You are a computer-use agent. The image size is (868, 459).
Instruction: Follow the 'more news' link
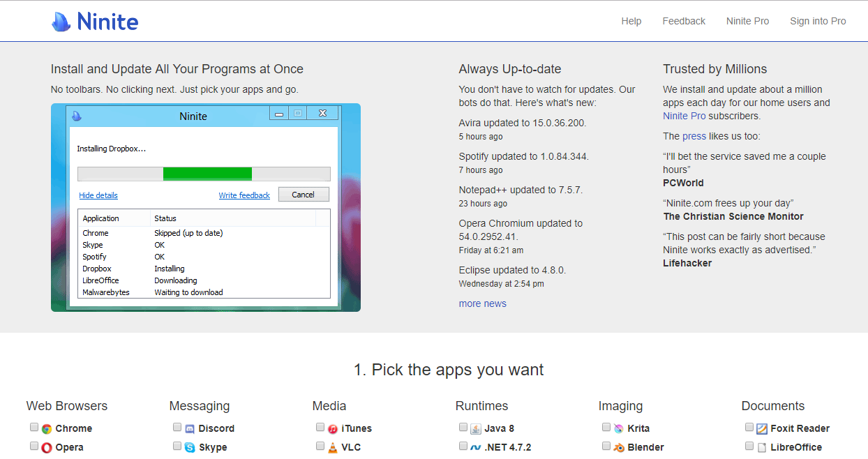[482, 303]
